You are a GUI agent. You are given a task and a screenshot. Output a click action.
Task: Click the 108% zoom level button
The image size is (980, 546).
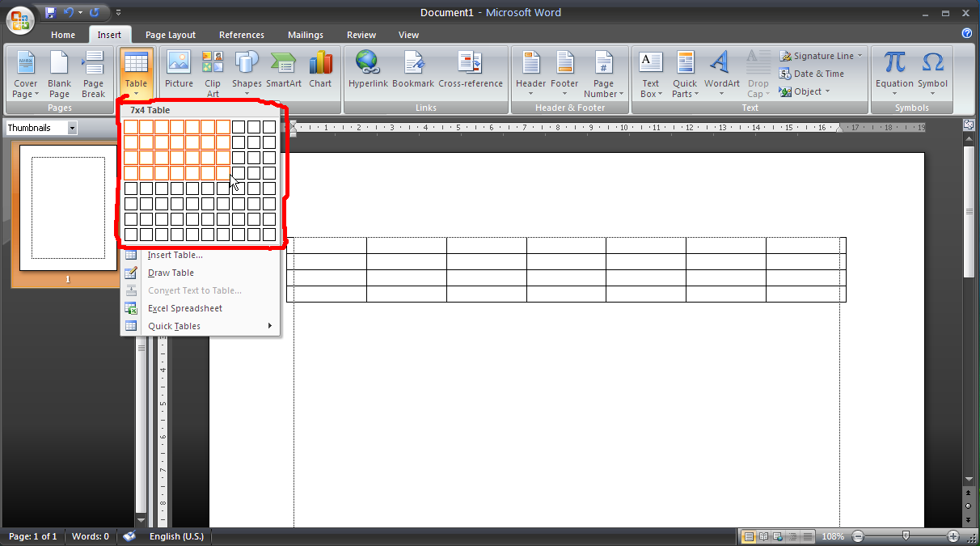[x=834, y=536]
